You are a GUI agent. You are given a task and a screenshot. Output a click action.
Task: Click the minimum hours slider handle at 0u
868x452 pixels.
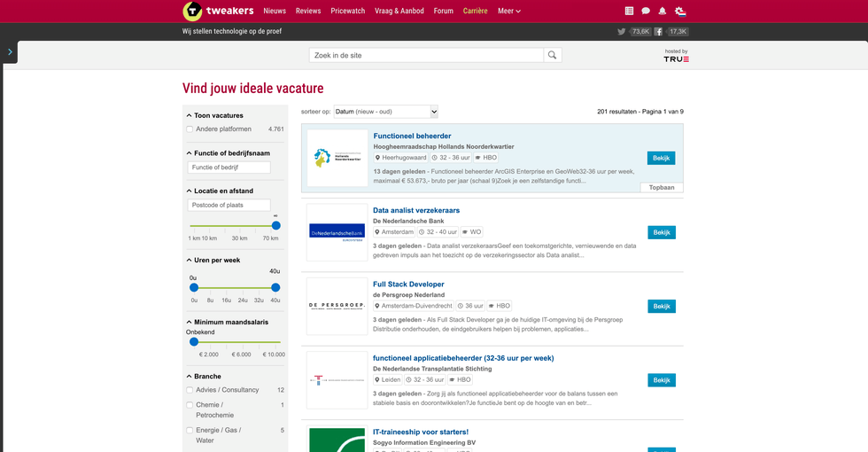(x=194, y=287)
